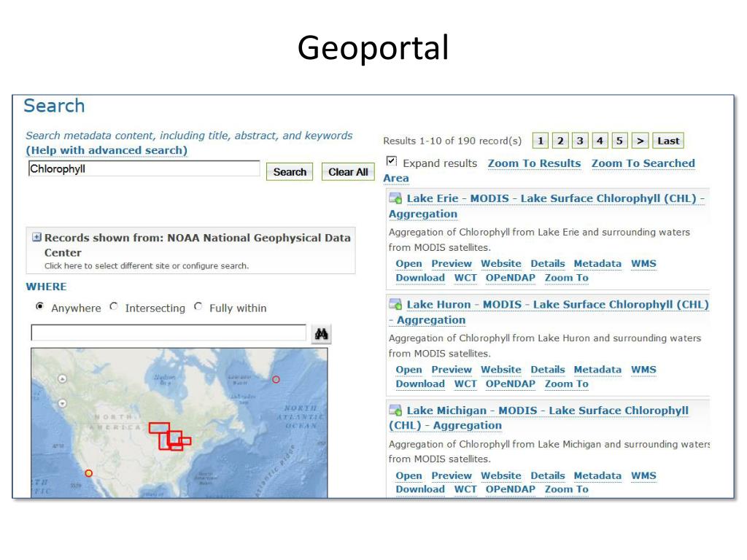The image size is (747, 560).
Task: Click Preview link for Lake Michigan record
Action: click(452, 475)
